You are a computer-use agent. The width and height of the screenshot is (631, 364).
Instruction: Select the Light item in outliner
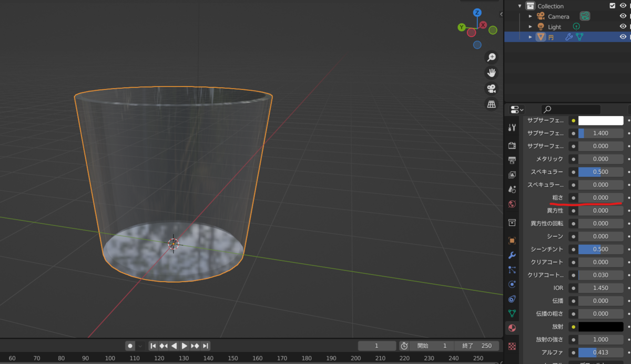(555, 27)
